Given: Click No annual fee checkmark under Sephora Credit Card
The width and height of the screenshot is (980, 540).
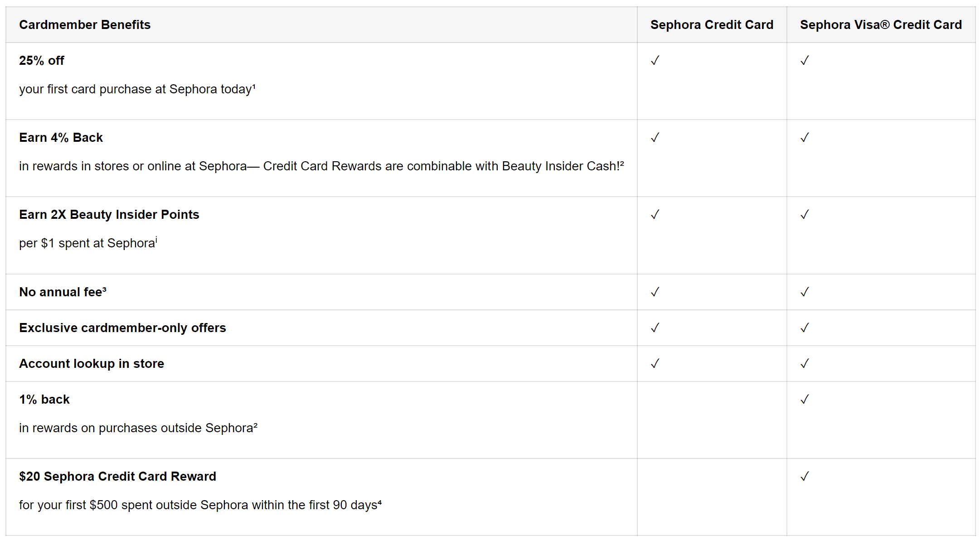Looking at the screenshot, I should click(x=655, y=292).
